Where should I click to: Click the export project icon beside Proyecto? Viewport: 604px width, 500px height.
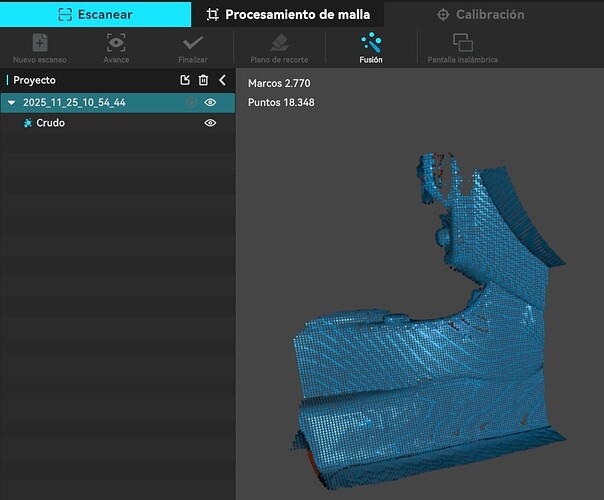[x=185, y=80]
